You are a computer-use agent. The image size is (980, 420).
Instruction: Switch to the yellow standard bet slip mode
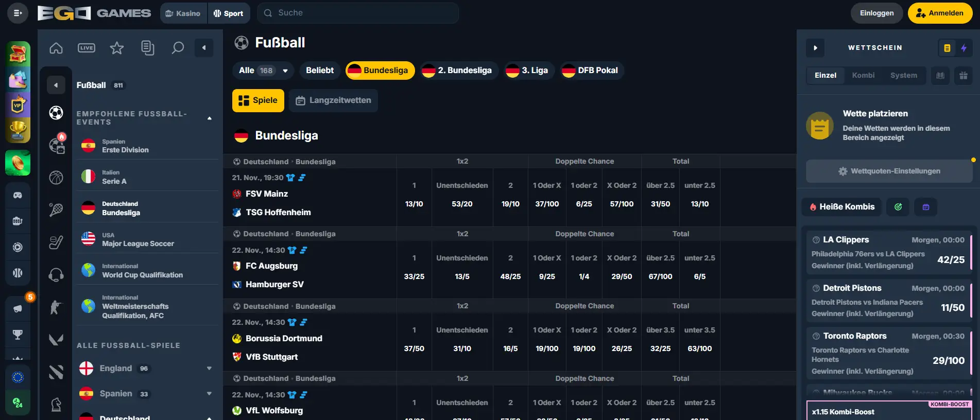947,48
